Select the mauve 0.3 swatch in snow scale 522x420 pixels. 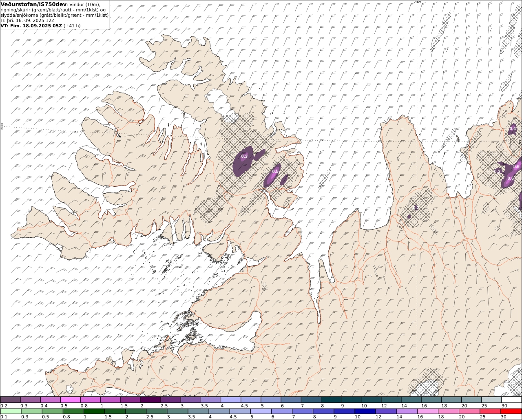tap(30, 400)
